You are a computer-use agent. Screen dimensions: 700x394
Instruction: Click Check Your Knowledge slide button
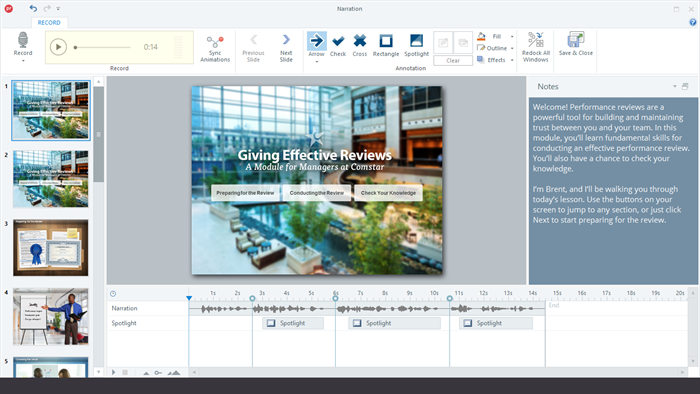(388, 193)
